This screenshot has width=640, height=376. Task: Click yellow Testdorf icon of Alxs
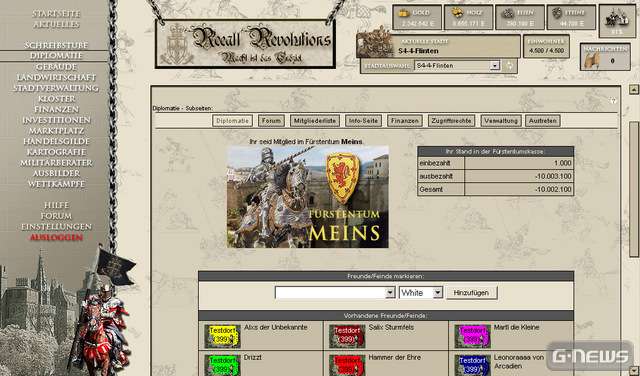pyautogui.click(x=222, y=336)
